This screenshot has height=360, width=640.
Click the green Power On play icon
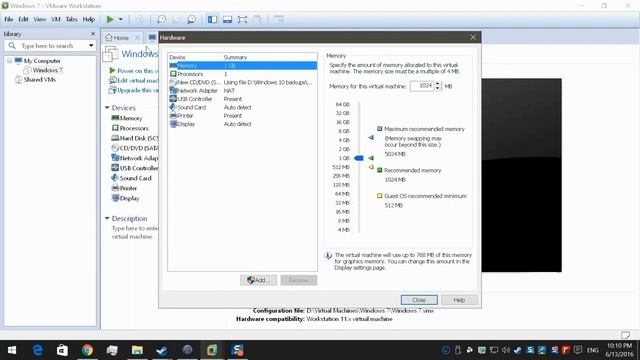pos(110,19)
